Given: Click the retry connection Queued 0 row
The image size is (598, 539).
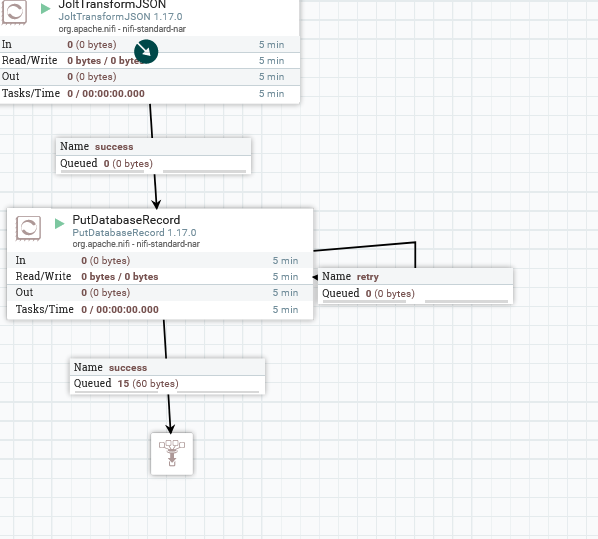Looking at the screenshot, I should [x=415, y=293].
